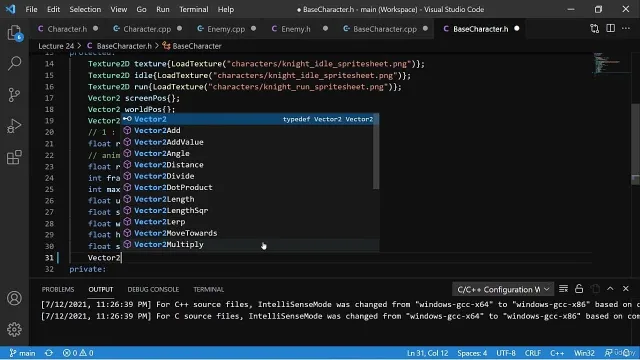
Task: Click the editor minimap
Action: [x=611, y=64]
